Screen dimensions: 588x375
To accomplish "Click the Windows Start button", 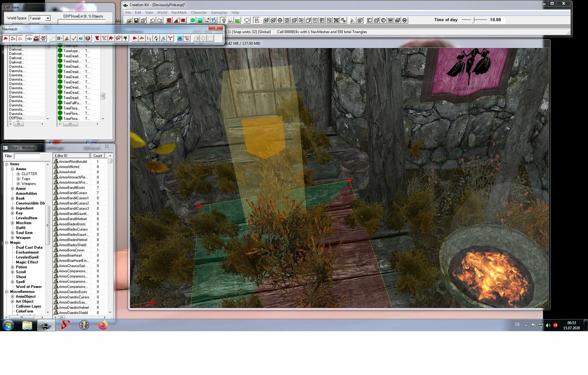I will (x=8, y=325).
